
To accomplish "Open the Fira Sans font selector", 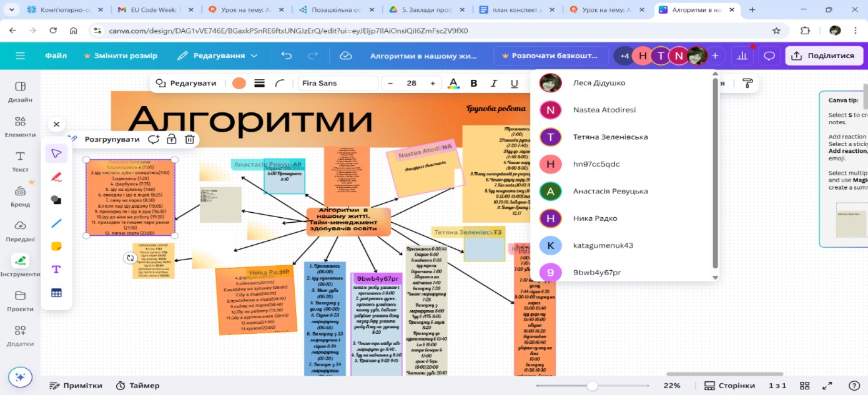I will pyautogui.click(x=337, y=84).
